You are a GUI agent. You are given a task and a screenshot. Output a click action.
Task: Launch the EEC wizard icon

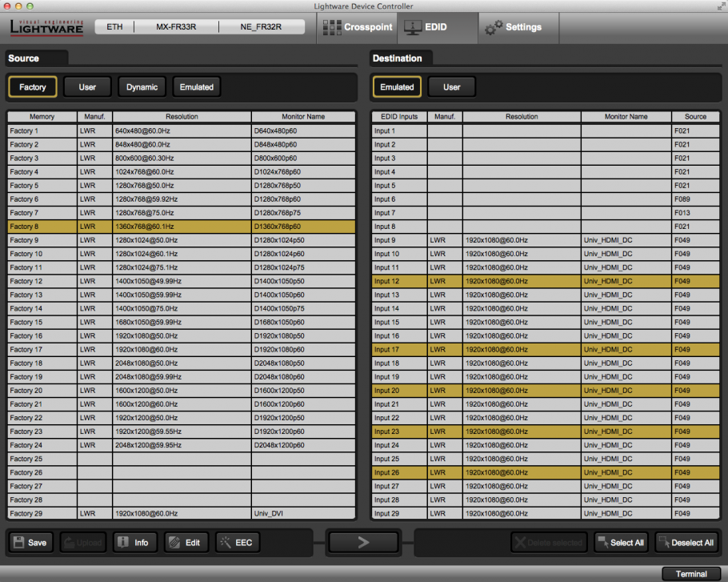click(x=236, y=543)
